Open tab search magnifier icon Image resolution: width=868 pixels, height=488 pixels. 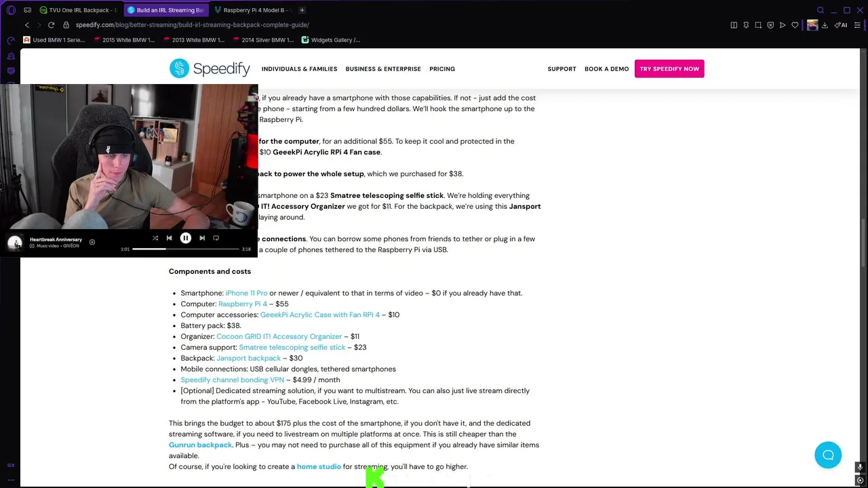click(821, 10)
